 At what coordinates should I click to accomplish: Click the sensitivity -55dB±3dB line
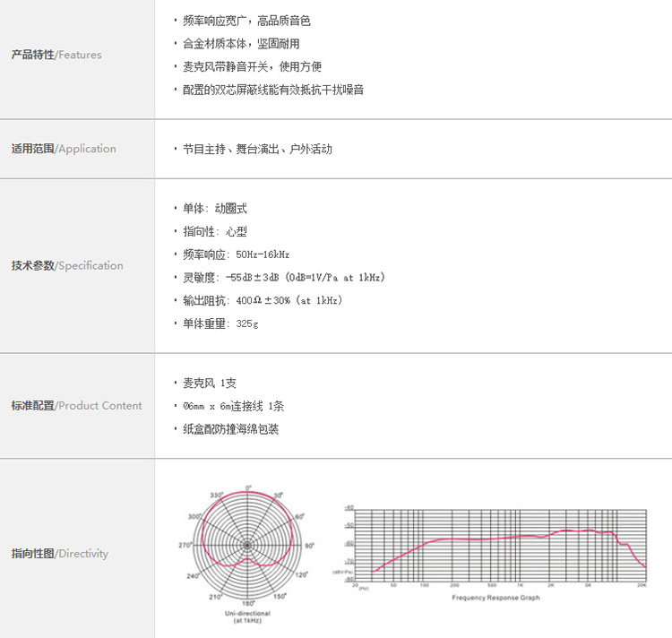coord(284,277)
